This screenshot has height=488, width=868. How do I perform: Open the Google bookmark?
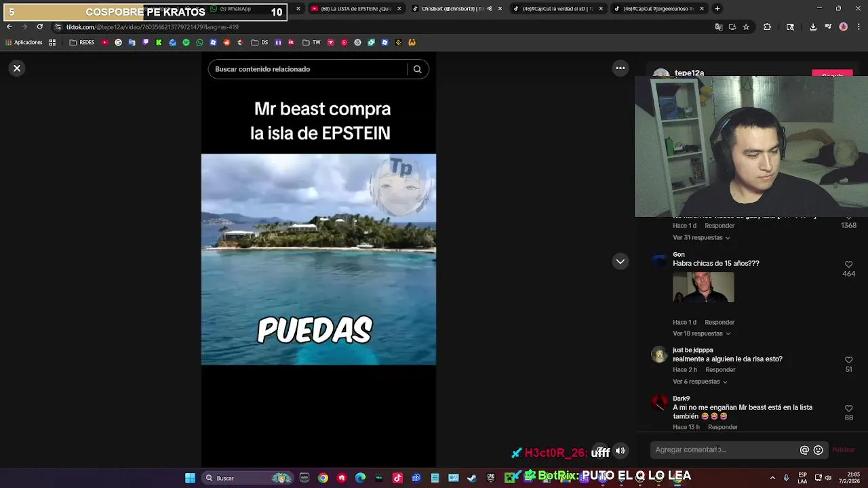click(x=118, y=43)
